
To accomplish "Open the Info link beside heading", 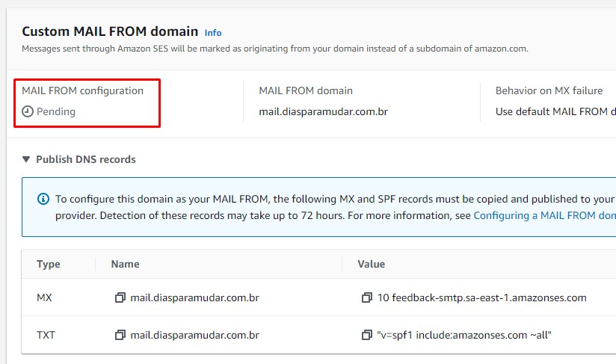I will 213,33.
